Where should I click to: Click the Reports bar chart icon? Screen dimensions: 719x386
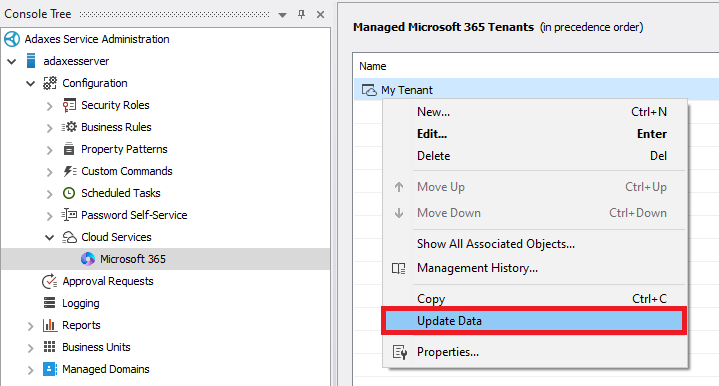(x=50, y=325)
